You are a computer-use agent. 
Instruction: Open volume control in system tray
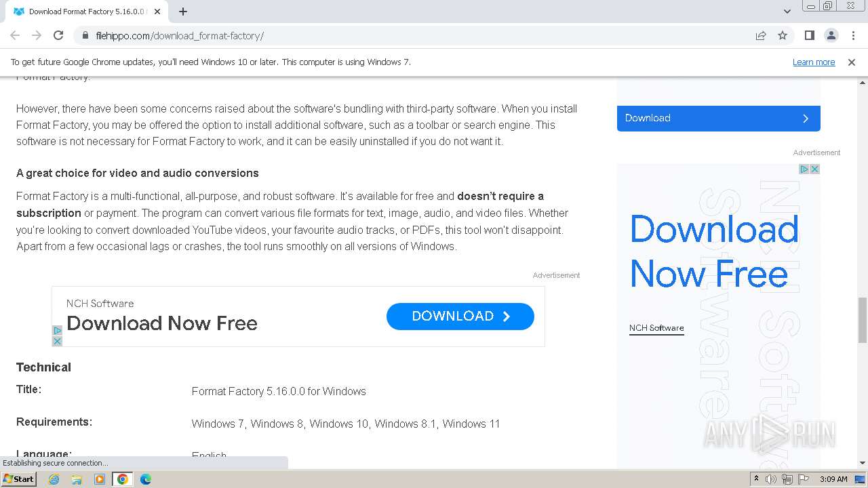click(x=771, y=479)
